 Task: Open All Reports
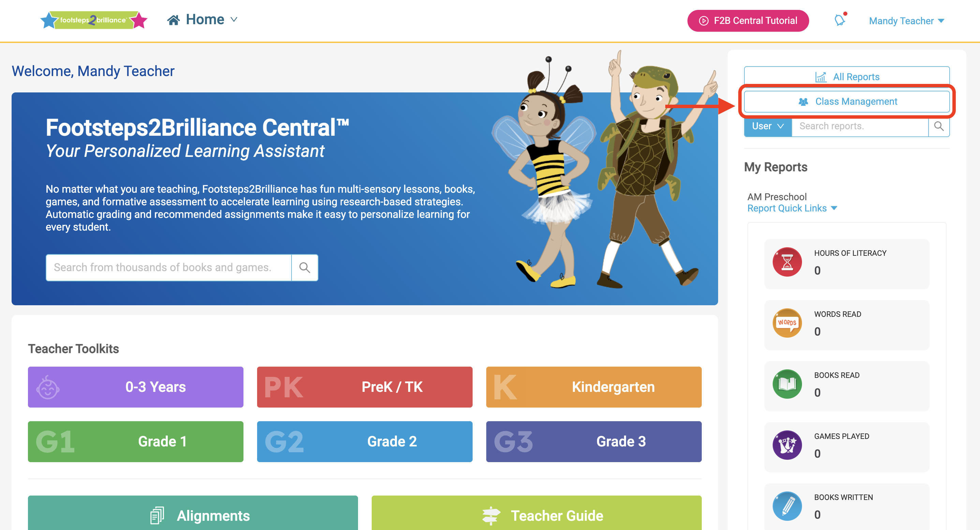pos(846,77)
